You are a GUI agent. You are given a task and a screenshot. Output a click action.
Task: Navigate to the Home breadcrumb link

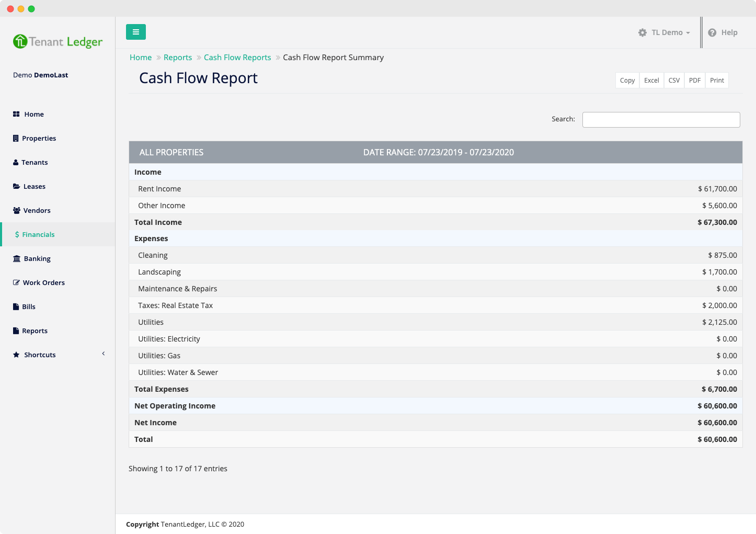[x=141, y=58]
